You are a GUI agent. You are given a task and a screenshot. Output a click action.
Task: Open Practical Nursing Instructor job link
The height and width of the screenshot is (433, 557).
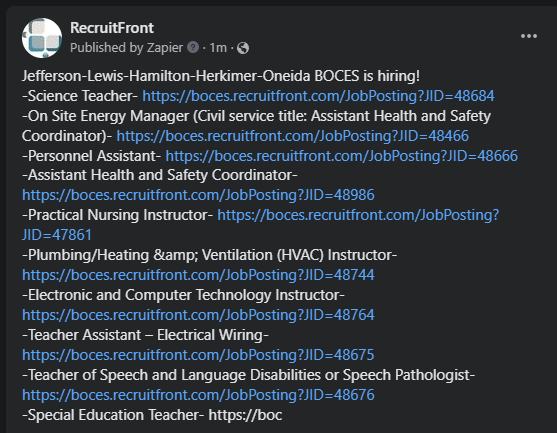click(358, 215)
